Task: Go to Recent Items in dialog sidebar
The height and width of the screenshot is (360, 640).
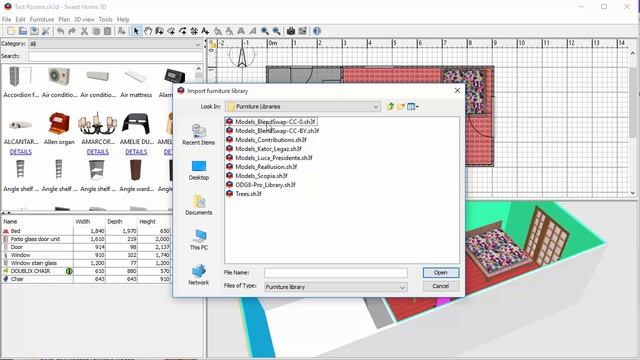Action: pyautogui.click(x=198, y=134)
